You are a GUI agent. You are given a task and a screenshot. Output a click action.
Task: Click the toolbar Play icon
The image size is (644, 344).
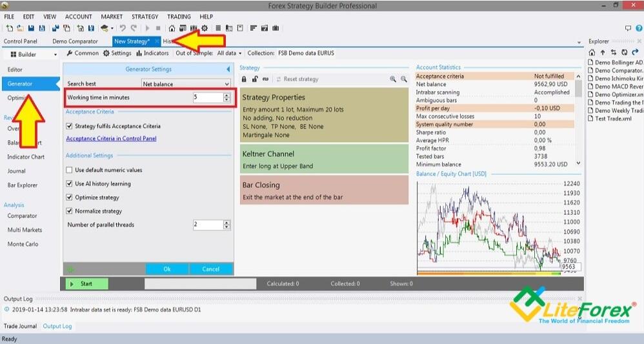[x=147, y=28]
